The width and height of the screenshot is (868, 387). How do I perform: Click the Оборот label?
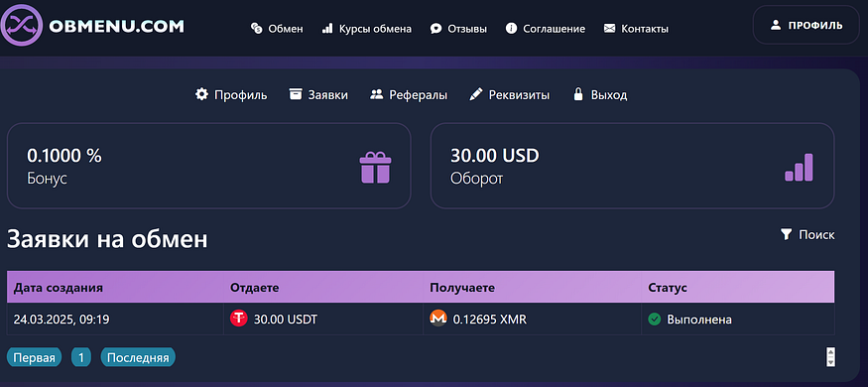pyautogui.click(x=476, y=179)
